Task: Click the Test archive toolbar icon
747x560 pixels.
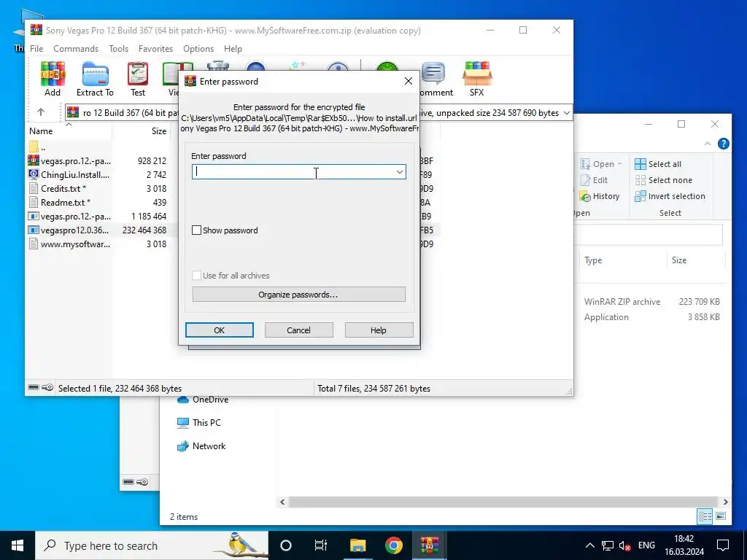Action: (x=138, y=79)
